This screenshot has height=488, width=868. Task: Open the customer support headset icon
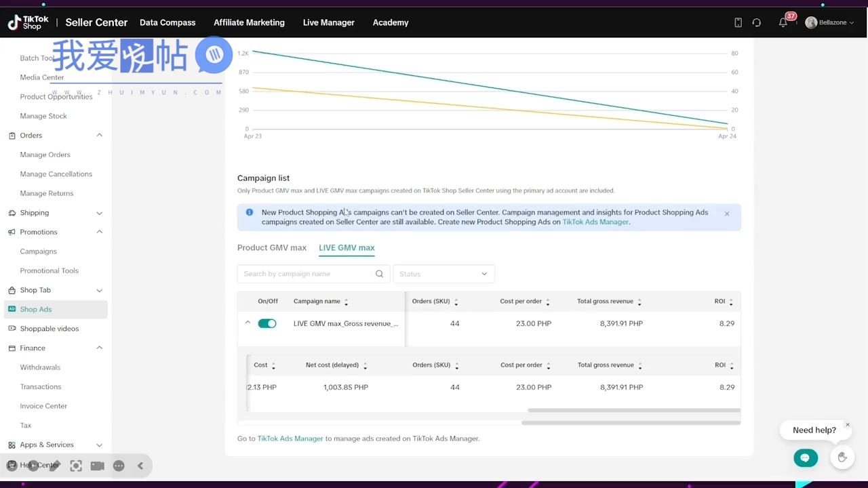coord(757,22)
